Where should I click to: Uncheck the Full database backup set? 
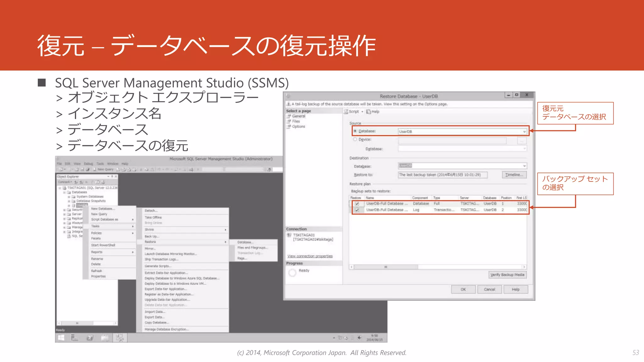tap(357, 204)
